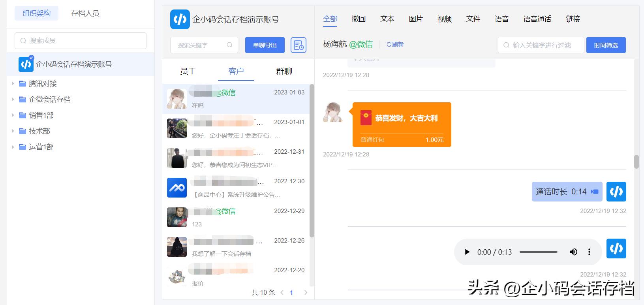Click the chat history scrollbar thumb

[x=636, y=162]
